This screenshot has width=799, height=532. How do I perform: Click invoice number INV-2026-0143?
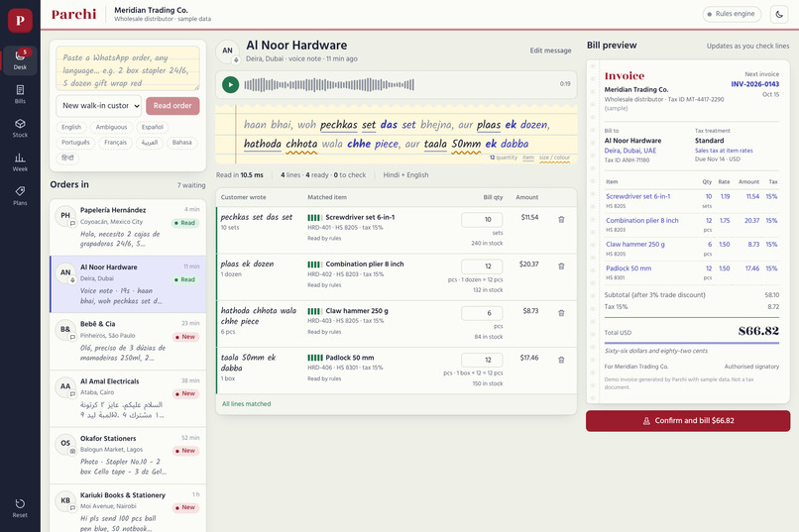click(x=754, y=84)
